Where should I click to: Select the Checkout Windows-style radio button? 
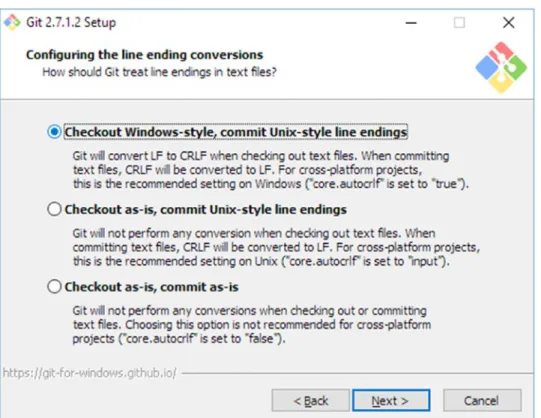pos(55,132)
